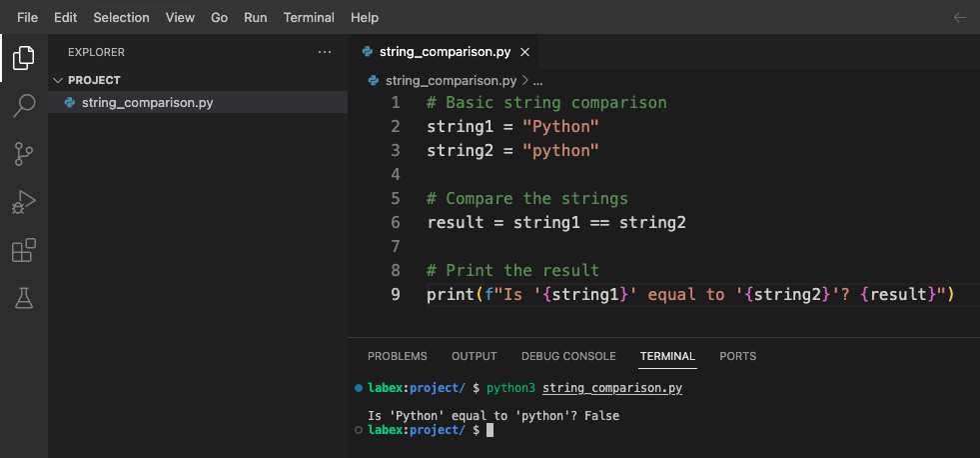Screen dimensions: 980x458
Task: Open the Source Control view icon
Action: (23, 154)
